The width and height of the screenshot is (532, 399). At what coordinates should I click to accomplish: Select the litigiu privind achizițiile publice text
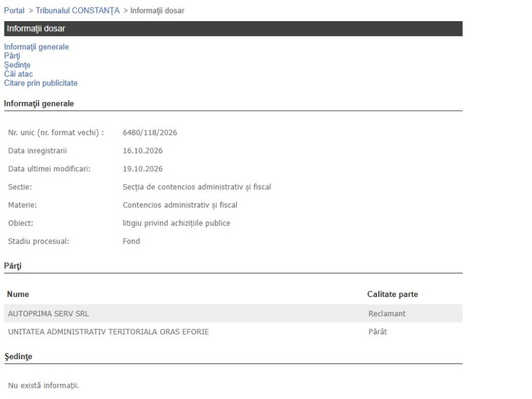(x=176, y=223)
